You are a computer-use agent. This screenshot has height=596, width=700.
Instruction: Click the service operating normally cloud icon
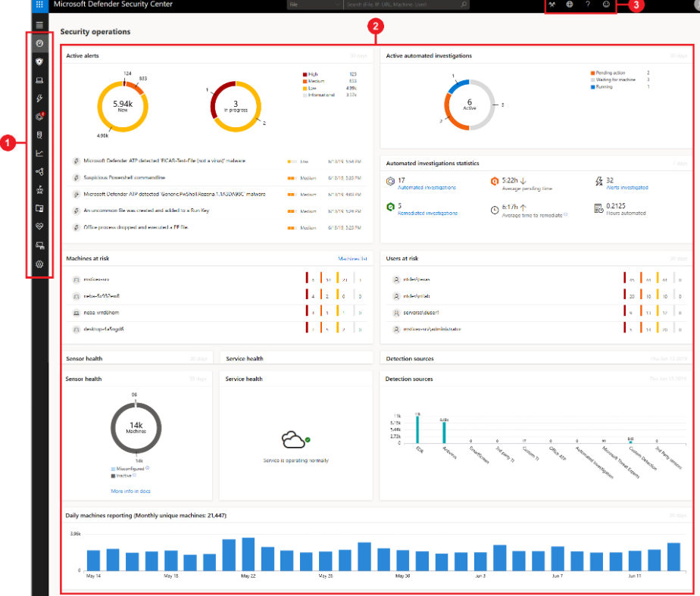(295, 440)
